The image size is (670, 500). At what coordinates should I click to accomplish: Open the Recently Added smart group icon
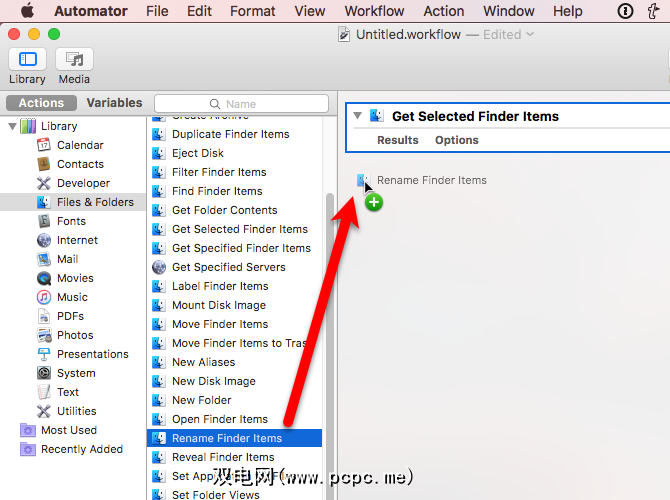pyautogui.click(x=28, y=449)
